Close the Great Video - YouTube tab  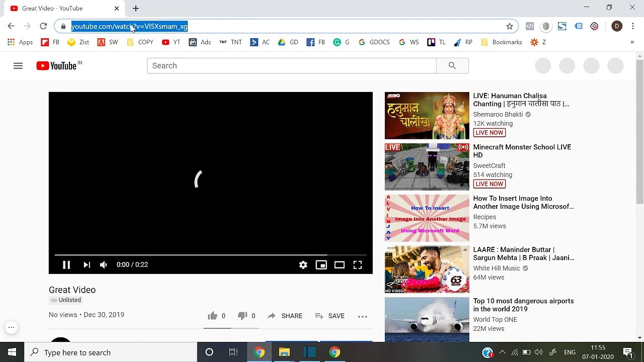117,8
